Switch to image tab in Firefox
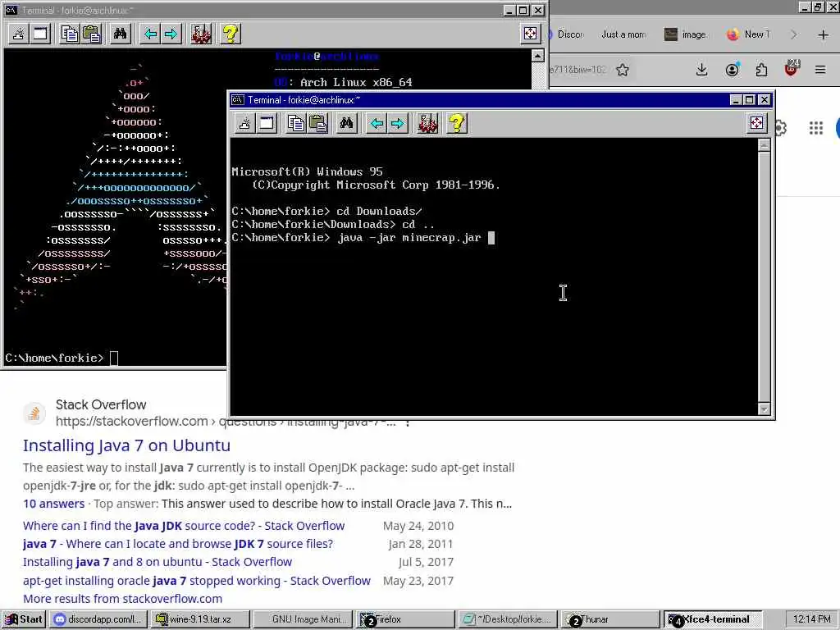Viewport: 840px width, 630px height. tap(686, 34)
